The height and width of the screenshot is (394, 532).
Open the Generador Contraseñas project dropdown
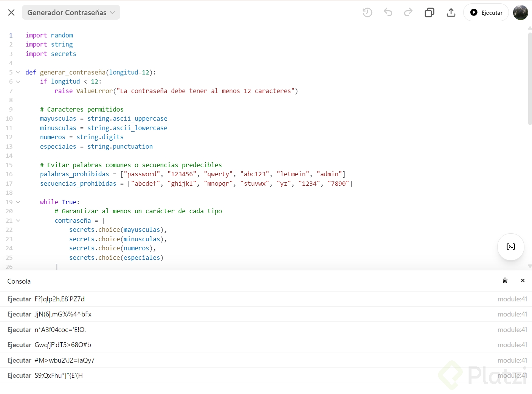[71, 12]
